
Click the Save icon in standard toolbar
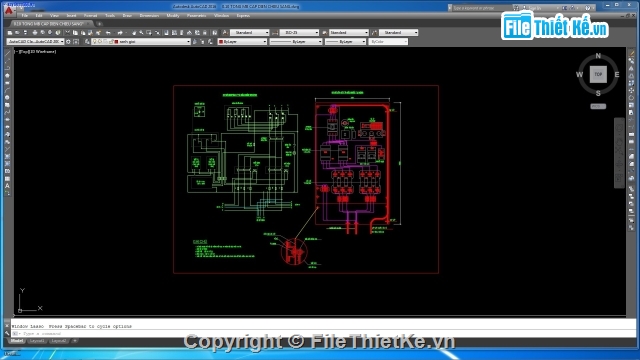(x=25, y=33)
